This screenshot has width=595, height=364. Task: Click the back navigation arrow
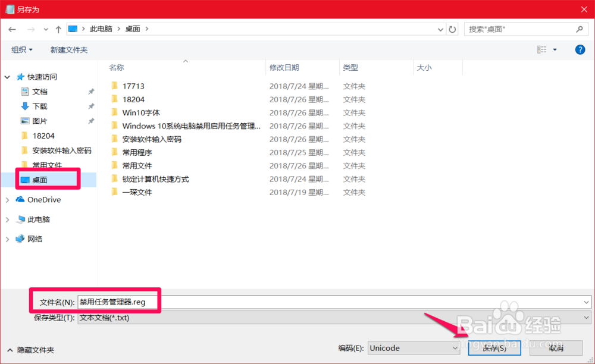tap(12, 29)
